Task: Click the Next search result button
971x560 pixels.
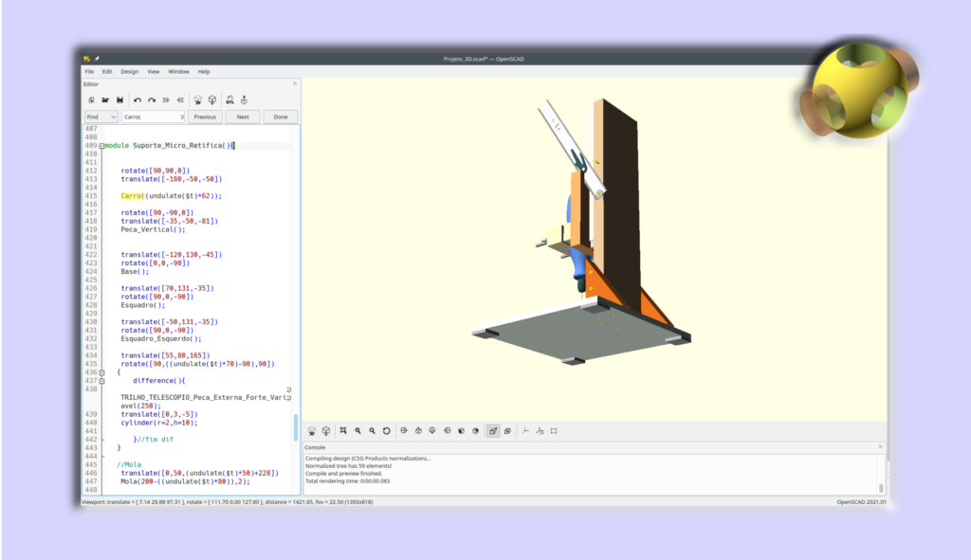Action: click(x=243, y=117)
